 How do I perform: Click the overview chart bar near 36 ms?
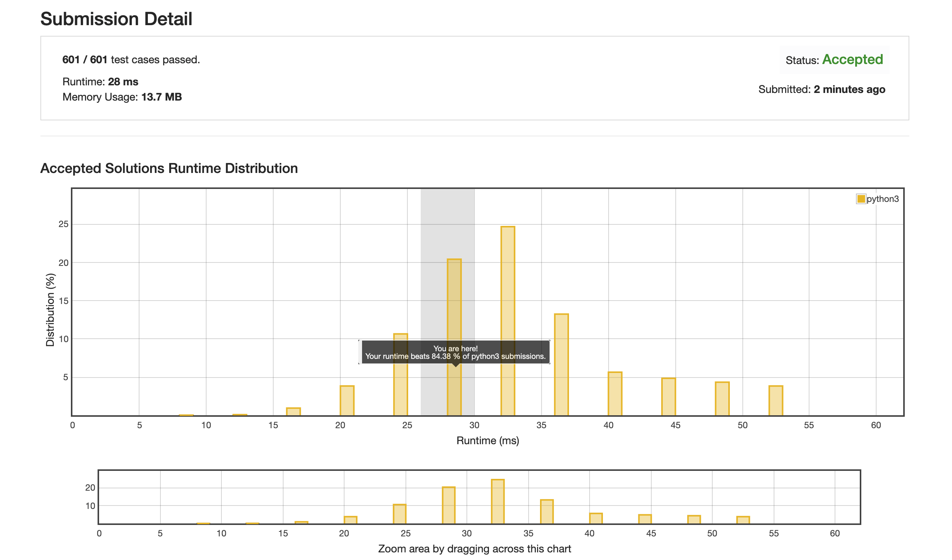tap(547, 511)
